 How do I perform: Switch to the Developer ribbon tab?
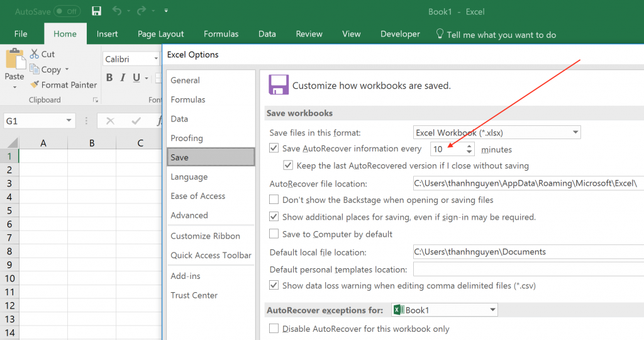[x=400, y=34]
